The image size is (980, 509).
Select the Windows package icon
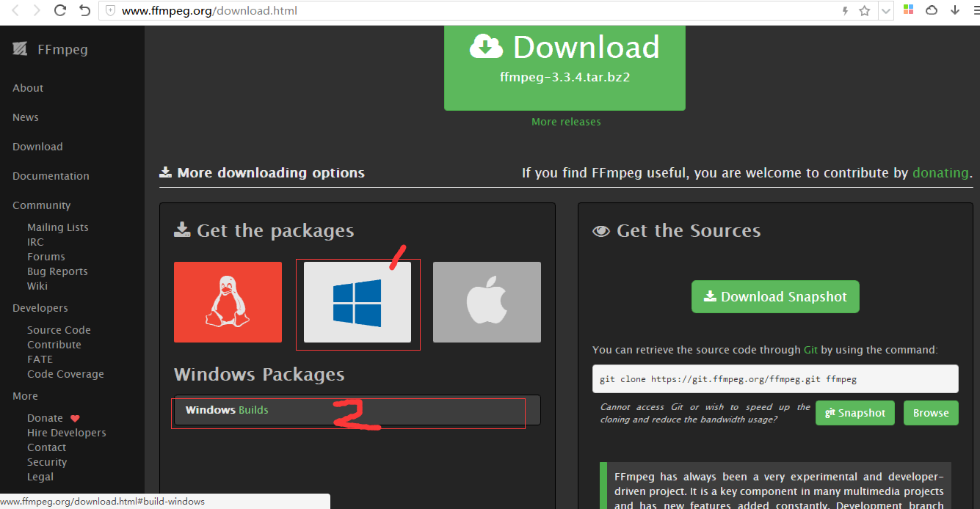coord(357,302)
